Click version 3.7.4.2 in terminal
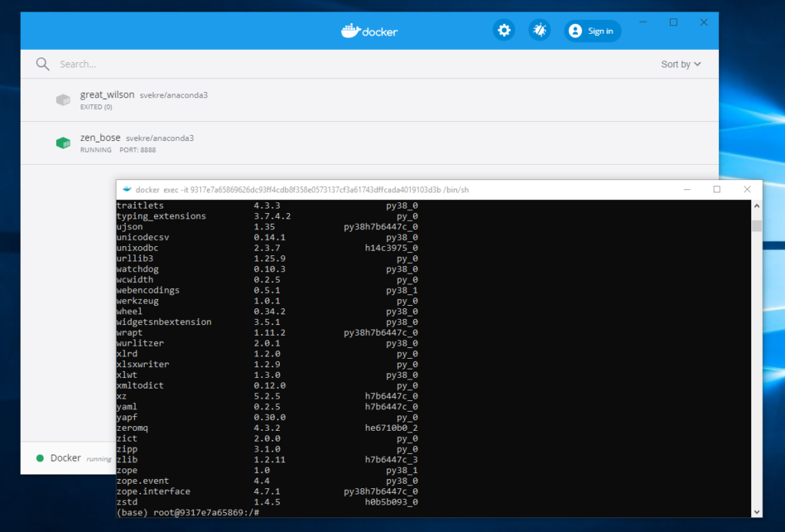 point(272,216)
